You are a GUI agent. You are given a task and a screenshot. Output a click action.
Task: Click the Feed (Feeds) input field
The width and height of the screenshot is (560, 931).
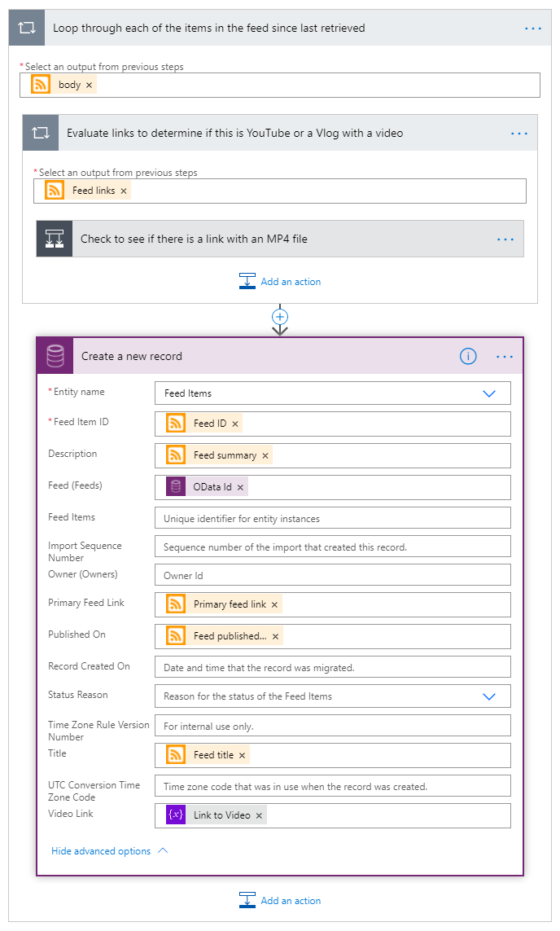pyautogui.click(x=333, y=487)
